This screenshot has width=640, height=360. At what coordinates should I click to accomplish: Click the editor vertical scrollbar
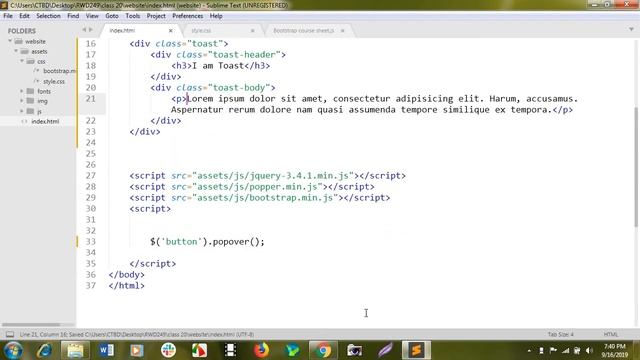[x=636, y=167]
